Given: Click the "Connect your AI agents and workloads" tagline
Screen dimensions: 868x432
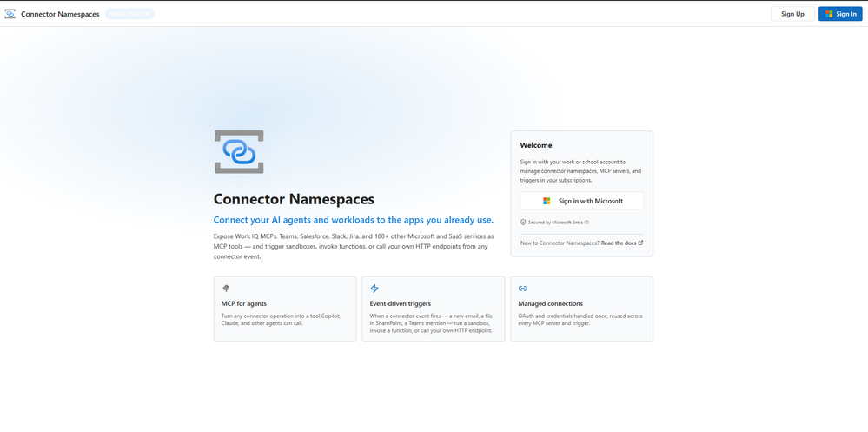Looking at the screenshot, I should click(x=353, y=220).
